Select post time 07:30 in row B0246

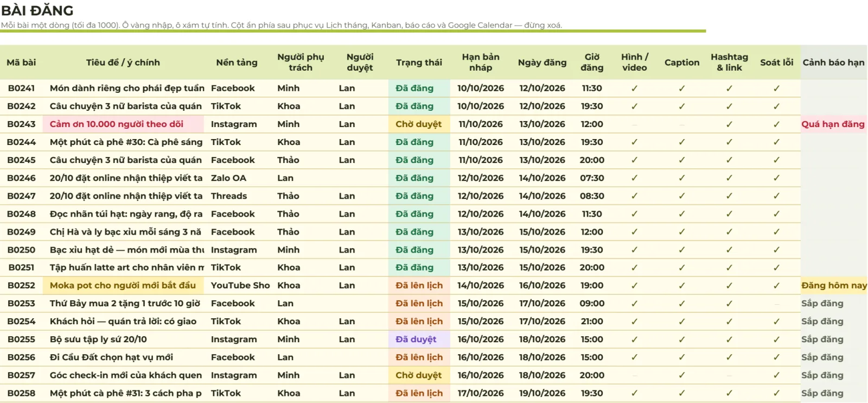coord(591,178)
